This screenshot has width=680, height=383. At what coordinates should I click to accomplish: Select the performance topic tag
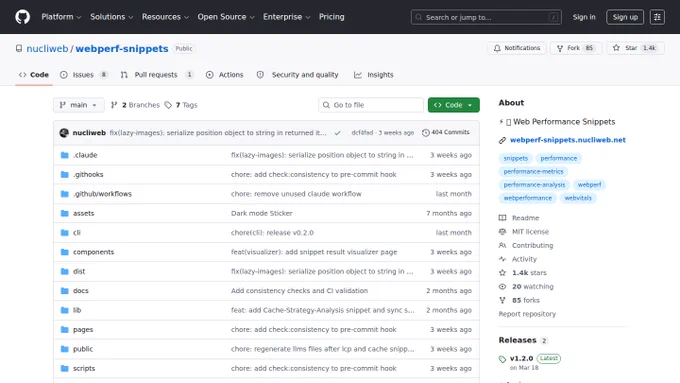click(559, 158)
